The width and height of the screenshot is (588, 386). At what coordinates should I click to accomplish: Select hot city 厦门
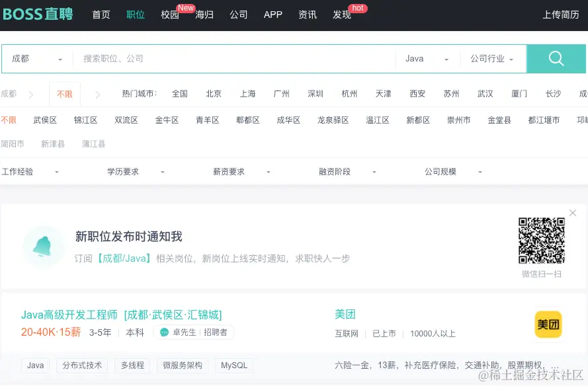[519, 94]
